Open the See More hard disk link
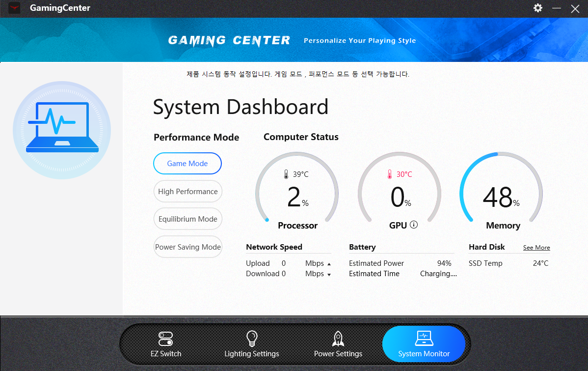The width and height of the screenshot is (588, 371). point(536,248)
